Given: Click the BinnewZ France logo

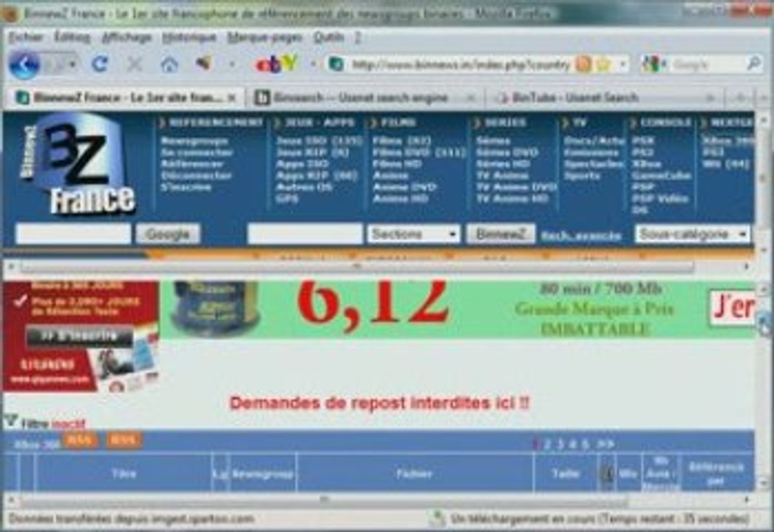Looking at the screenshot, I should [79, 166].
